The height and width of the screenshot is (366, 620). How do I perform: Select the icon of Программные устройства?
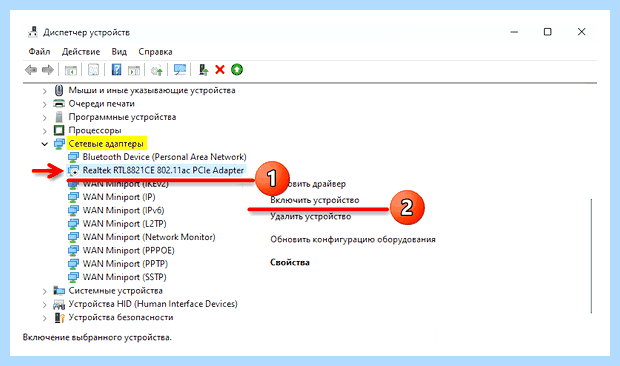click(x=59, y=117)
